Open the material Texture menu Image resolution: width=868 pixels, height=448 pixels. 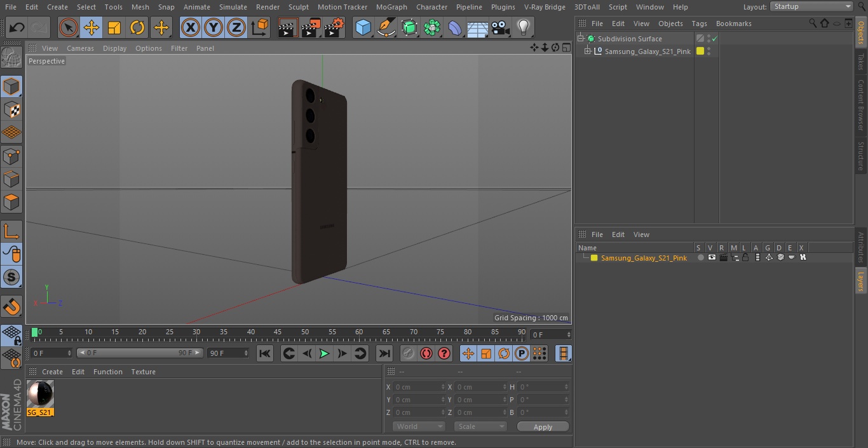coord(143,372)
